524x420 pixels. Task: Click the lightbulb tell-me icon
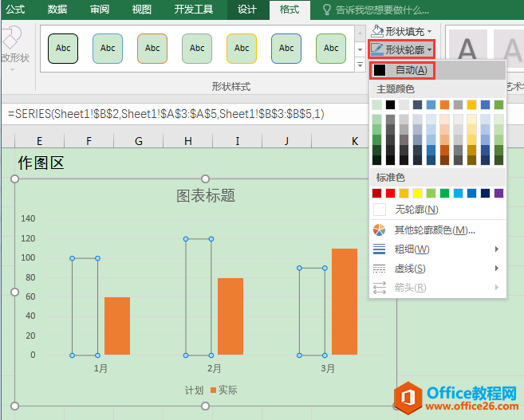[327, 10]
